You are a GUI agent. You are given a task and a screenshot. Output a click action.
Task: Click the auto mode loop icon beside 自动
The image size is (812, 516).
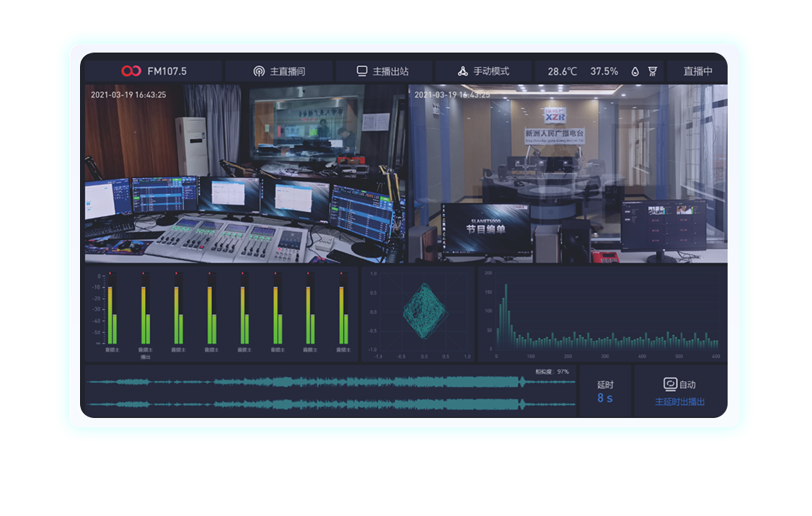click(670, 384)
